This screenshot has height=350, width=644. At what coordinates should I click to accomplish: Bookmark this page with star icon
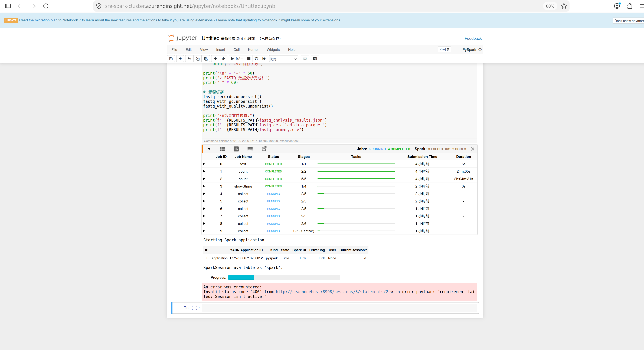pyautogui.click(x=564, y=6)
